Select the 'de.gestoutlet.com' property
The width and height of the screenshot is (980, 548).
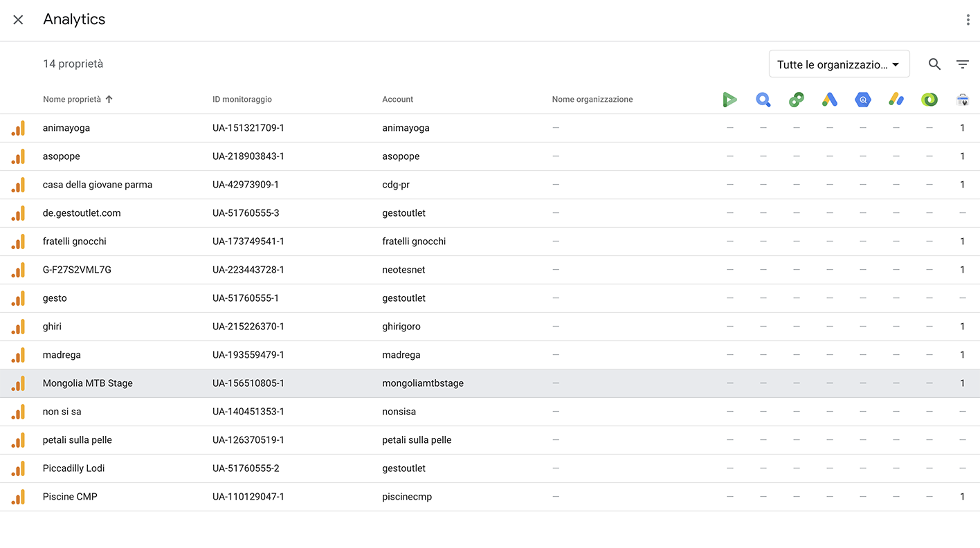click(x=82, y=213)
